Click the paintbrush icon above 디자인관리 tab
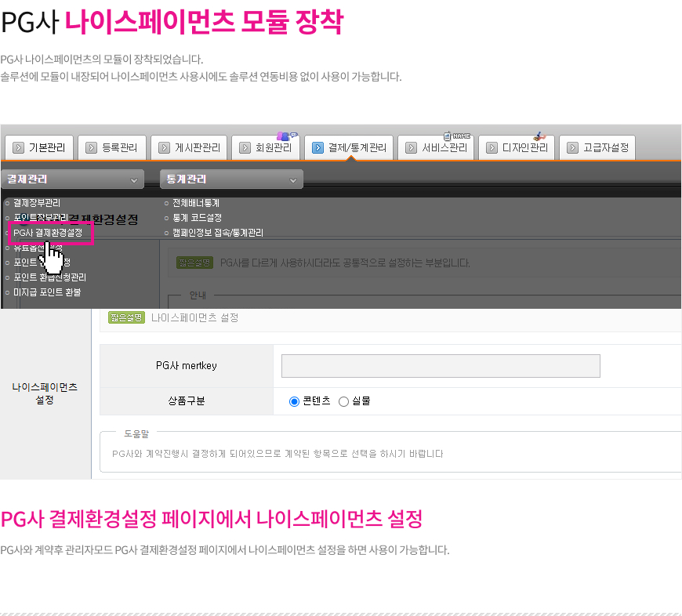Screen dimensions: 682x616 point(539,136)
